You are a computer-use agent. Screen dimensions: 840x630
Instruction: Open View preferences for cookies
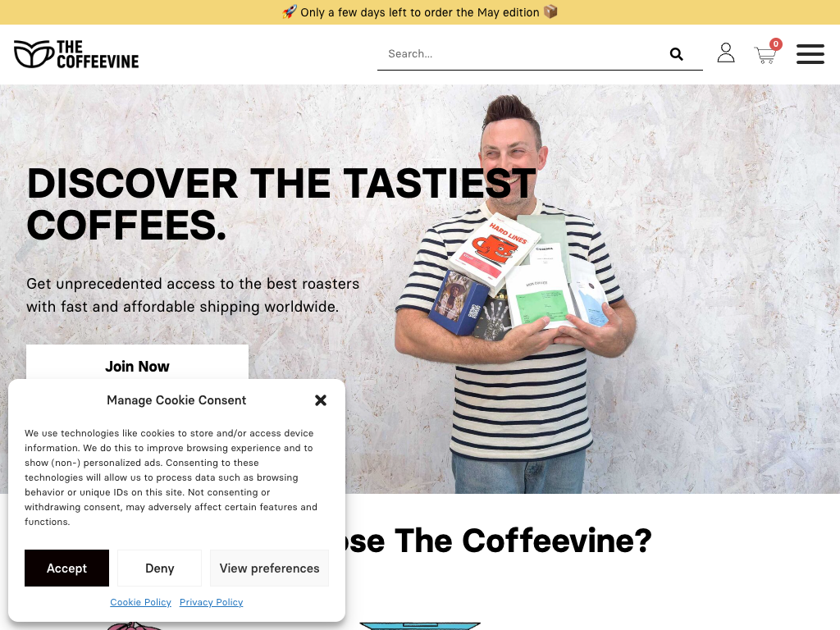click(x=269, y=568)
